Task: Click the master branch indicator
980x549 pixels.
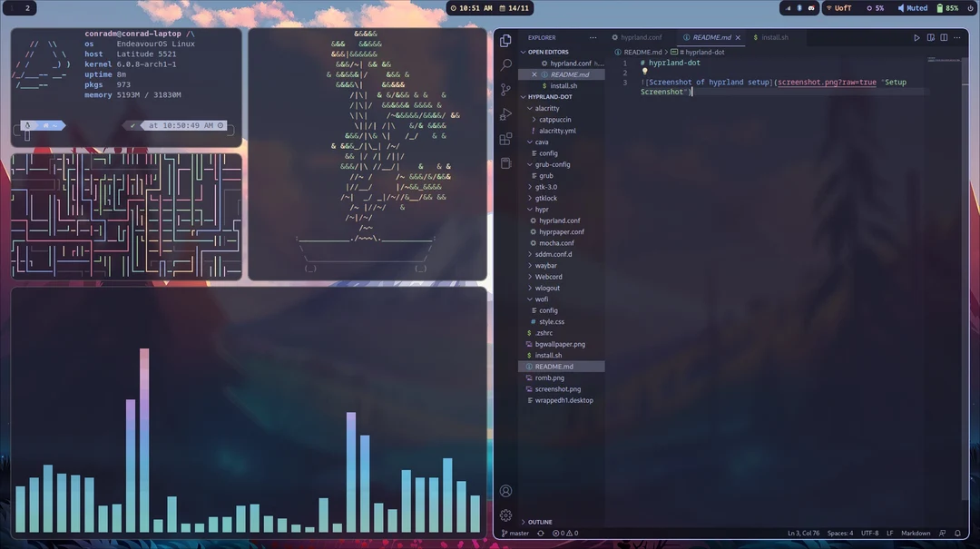Action: click(515, 533)
